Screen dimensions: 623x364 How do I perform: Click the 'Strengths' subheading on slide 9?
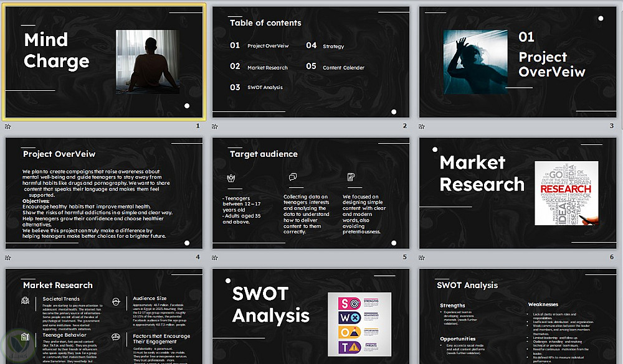tap(452, 306)
